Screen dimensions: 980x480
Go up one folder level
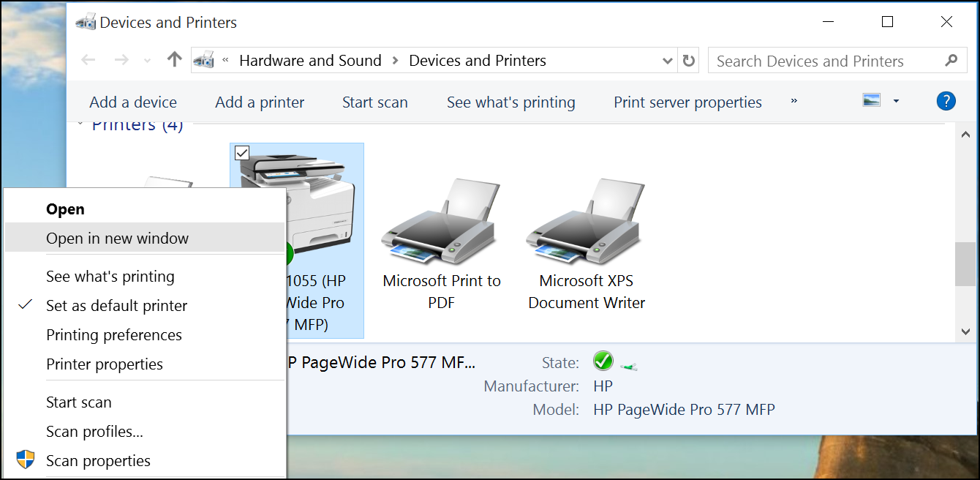pos(174,60)
